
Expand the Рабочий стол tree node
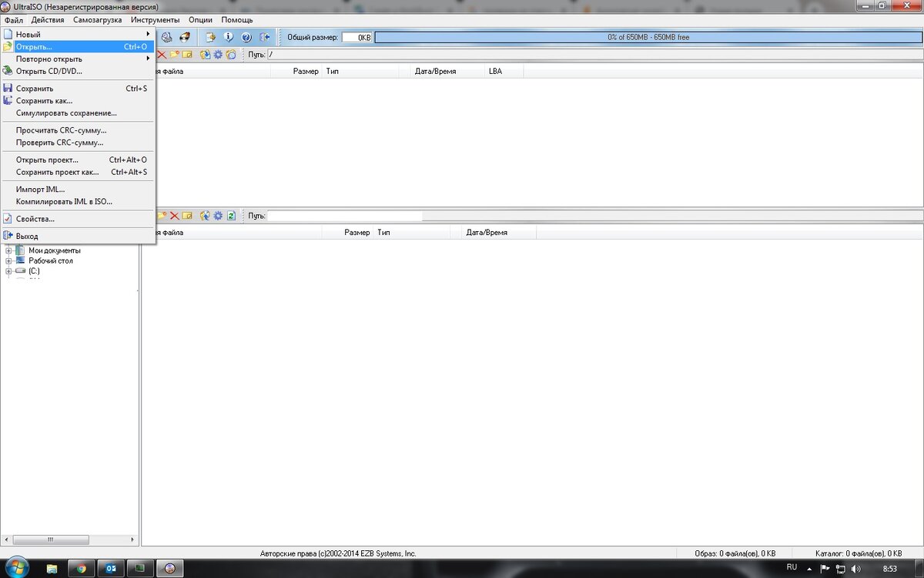click(9, 260)
